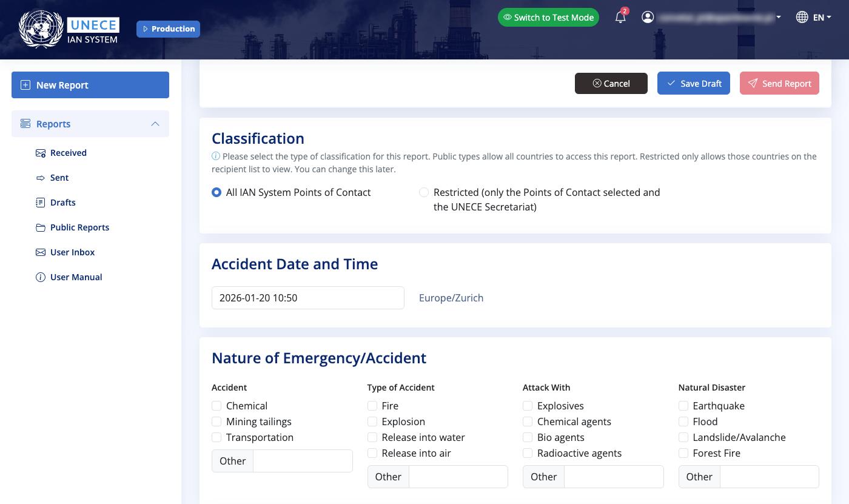Image resolution: width=849 pixels, height=504 pixels.
Task: Click the User Manual info icon
Action: pos(41,277)
